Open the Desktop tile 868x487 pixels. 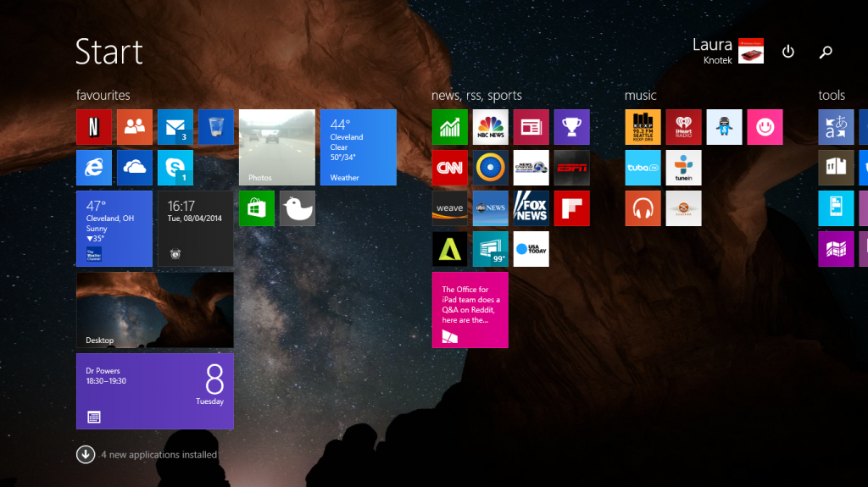pyautogui.click(x=155, y=310)
